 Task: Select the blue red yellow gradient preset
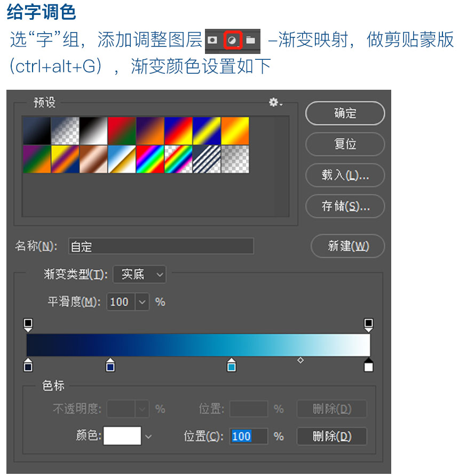click(x=178, y=131)
